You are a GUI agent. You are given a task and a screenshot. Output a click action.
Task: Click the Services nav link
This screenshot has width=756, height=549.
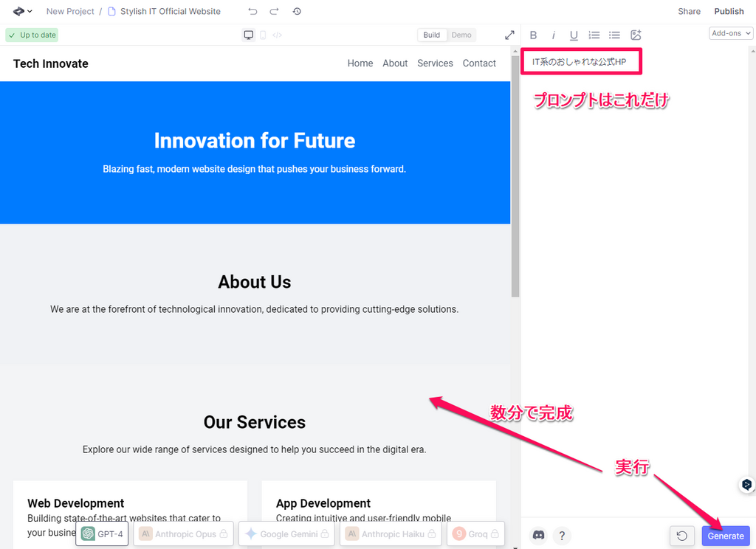click(x=435, y=63)
